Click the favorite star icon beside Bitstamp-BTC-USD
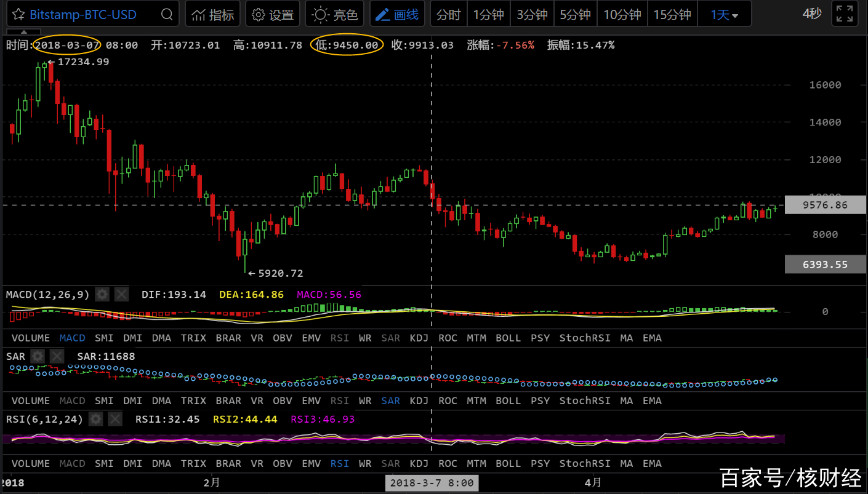The height and width of the screenshot is (494, 868). coord(18,14)
